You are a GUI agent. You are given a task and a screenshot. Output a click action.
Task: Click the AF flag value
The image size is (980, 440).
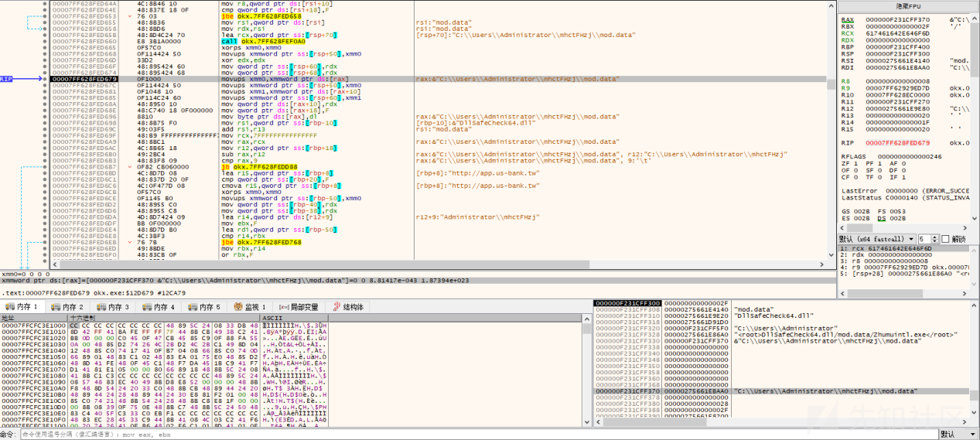click(x=903, y=163)
